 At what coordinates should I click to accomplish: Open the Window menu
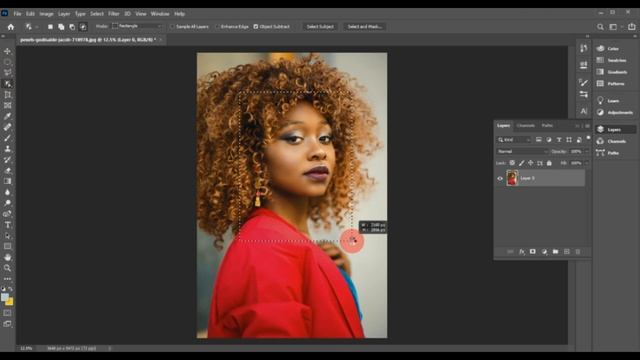160,14
